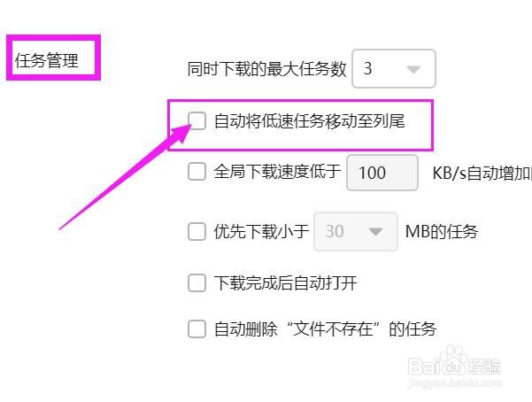Click the number 3 in max tasks combo box
Viewport: 532px width, 402px height.
367,68
